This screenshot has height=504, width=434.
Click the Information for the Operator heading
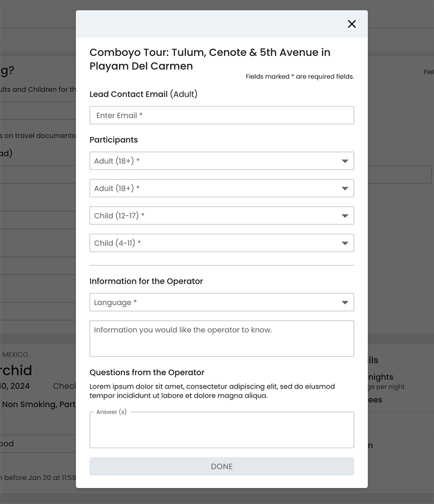click(x=146, y=281)
